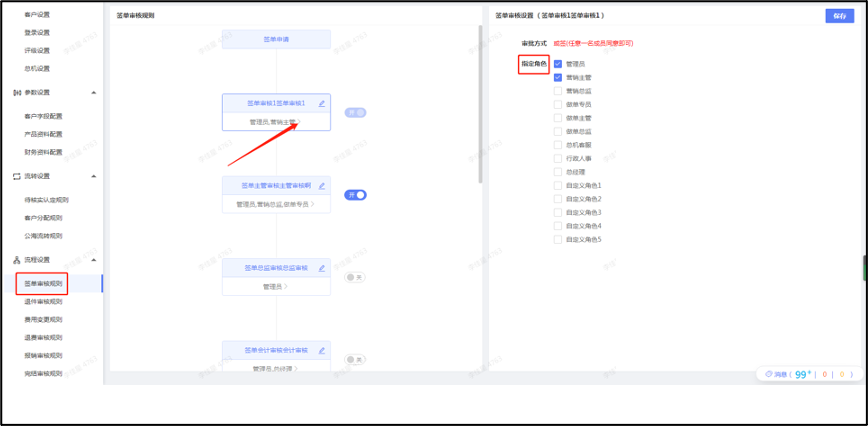Collapse the 流转设置 menu group
Screen dimensions: 868x427
pyautogui.click(x=94, y=176)
